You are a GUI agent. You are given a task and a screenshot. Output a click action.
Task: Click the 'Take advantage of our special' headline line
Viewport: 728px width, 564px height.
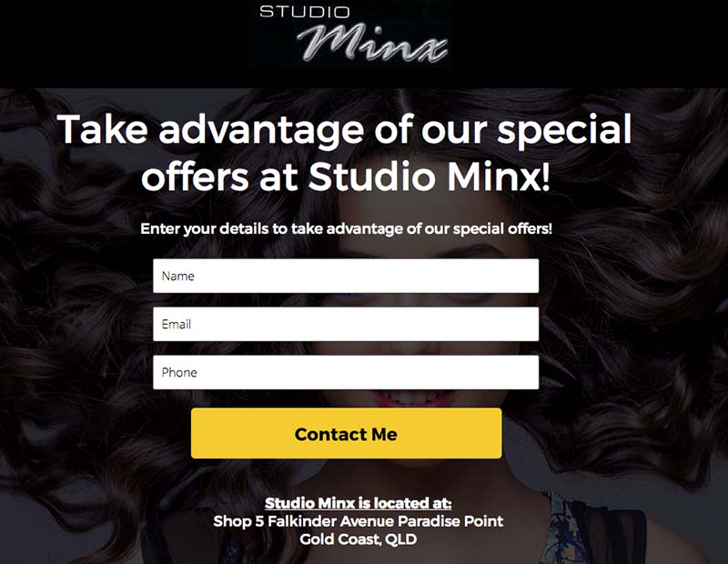[x=344, y=130]
